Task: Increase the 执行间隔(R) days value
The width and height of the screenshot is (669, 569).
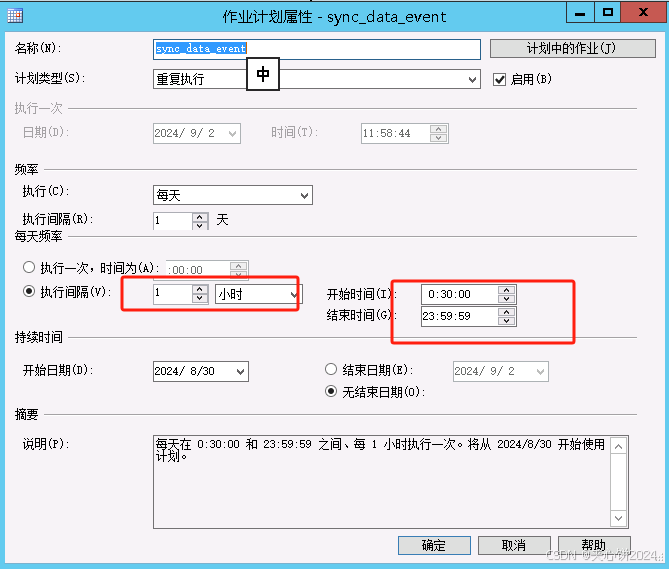Action: (200, 217)
